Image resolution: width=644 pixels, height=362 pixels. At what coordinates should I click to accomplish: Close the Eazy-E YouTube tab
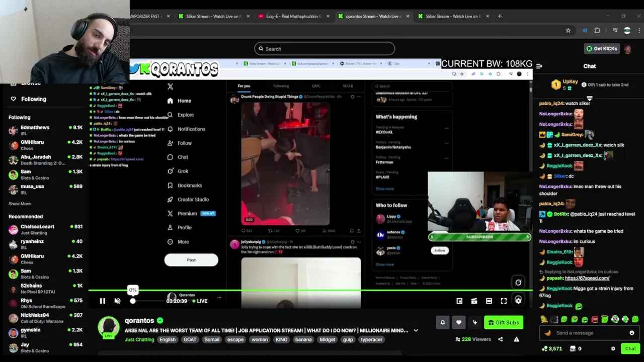coord(328,16)
